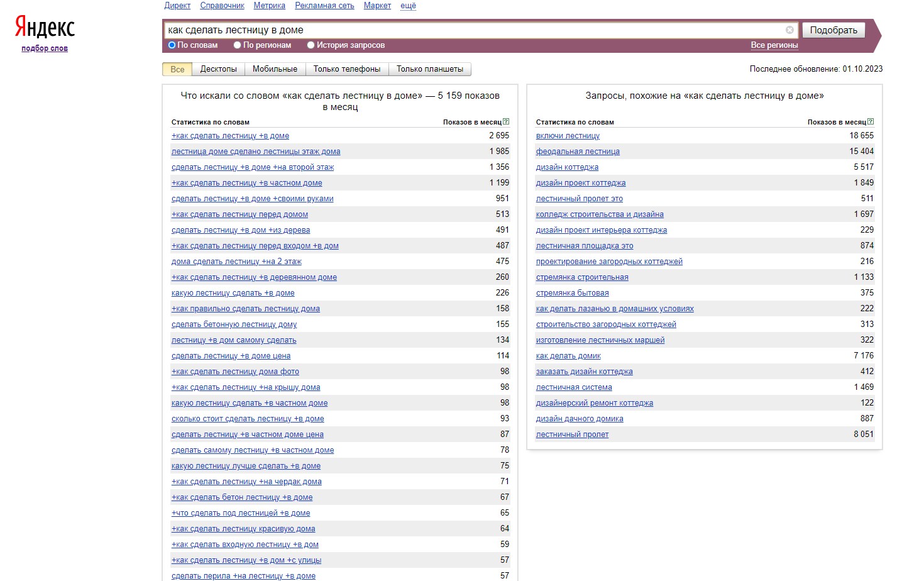
Task: Open '+как сделать лестницу +на чердак дома'
Action: coord(246,482)
